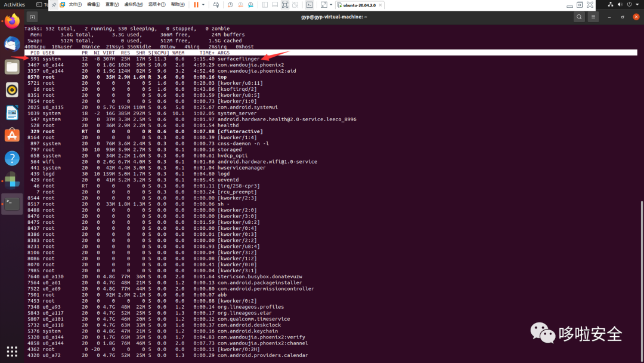Image resolution: width=644 pixels, height=363 pixels.
Task: Click the ARGS column header
Action: (x=224, y=53)
